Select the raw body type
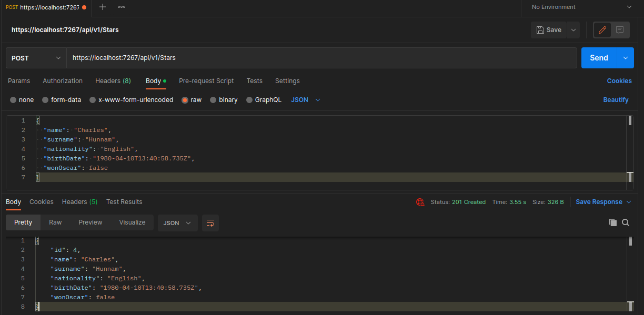This screenshot has width=644, height=315. tap(192, 100)
